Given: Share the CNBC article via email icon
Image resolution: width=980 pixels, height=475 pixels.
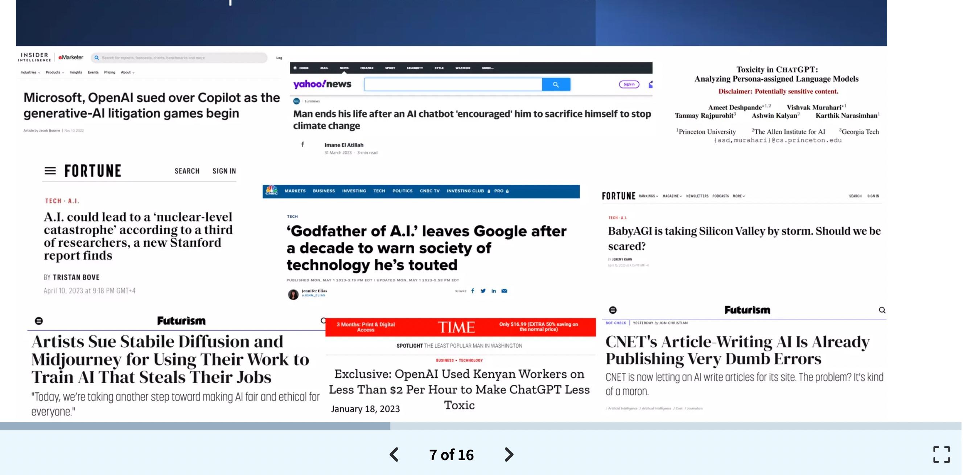Looking at the screenshot, I should tap(504, 291).
